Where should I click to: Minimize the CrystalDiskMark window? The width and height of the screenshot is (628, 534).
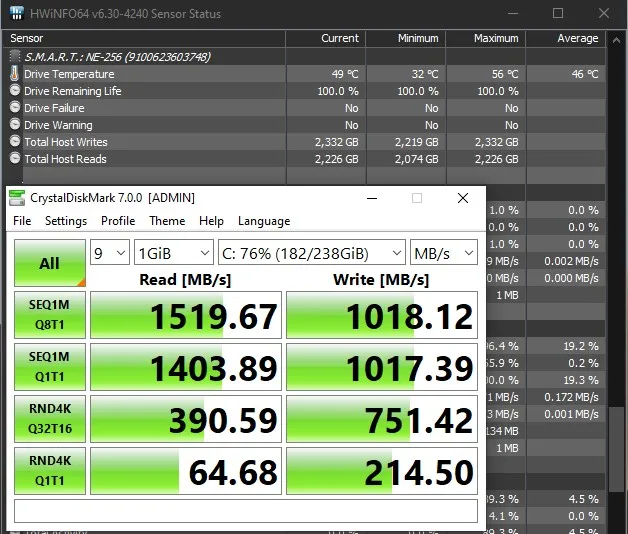click(x=372, y=198)
